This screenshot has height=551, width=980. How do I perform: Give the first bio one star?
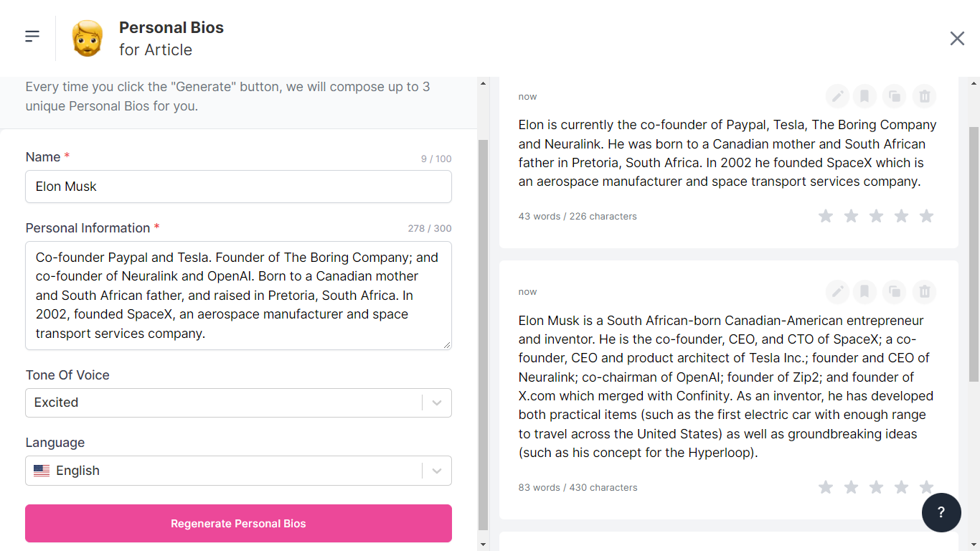tap(826, 216)
